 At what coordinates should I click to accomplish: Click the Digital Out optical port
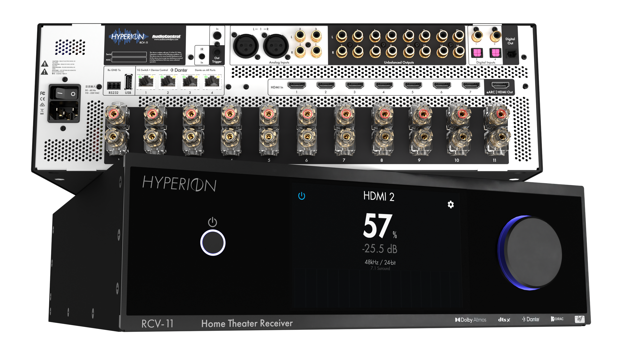(x=511, y=54)
